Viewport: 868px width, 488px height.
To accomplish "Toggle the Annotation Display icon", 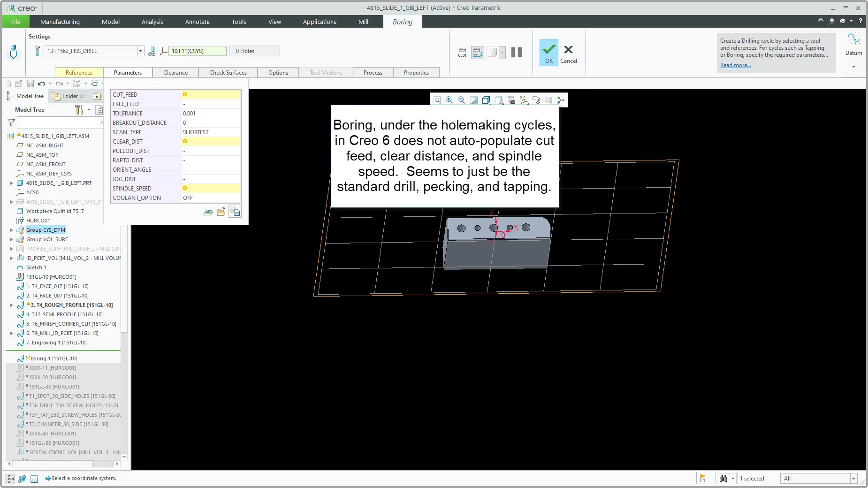I will tap(536, 100).
